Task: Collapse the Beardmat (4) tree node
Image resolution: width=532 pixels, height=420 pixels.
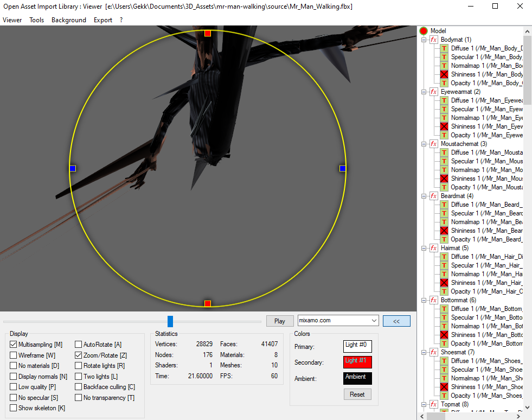Action: (424, 196)
